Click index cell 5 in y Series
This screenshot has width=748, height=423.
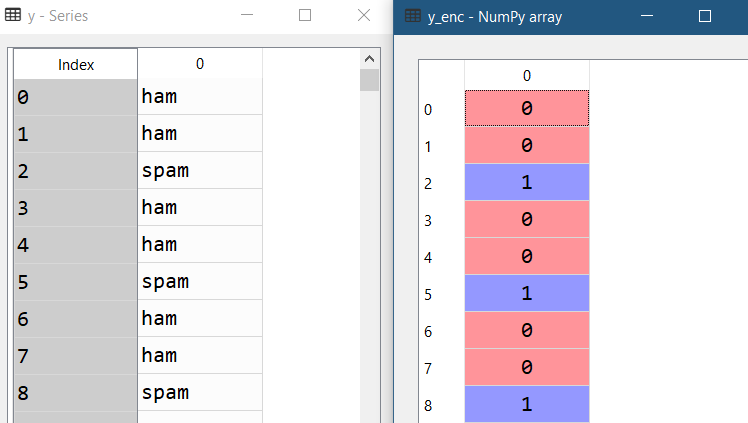click(76, 282)
